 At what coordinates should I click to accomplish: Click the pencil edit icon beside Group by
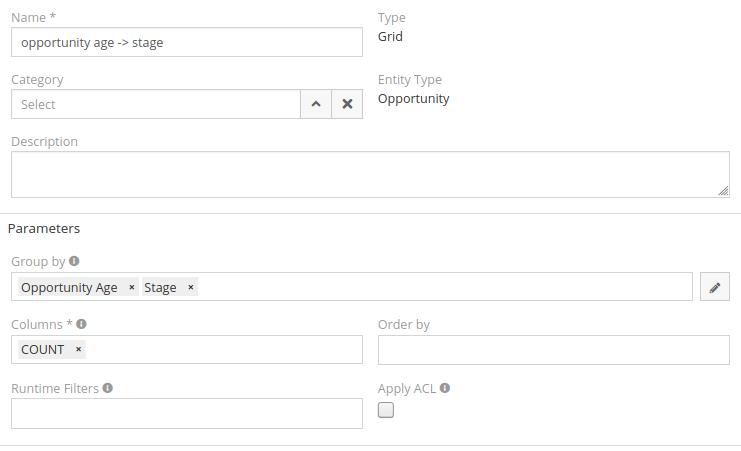coord(715,287)
